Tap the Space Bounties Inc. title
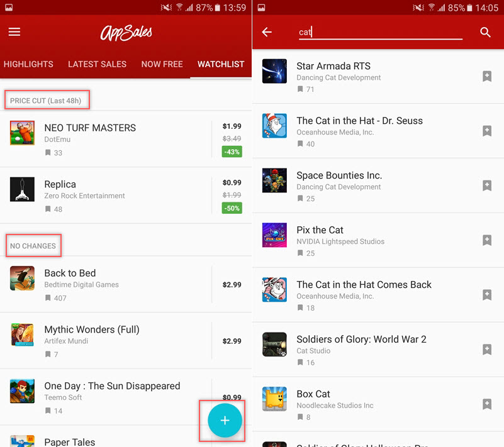Screen dimensions: 504x447 pos(339,175)
